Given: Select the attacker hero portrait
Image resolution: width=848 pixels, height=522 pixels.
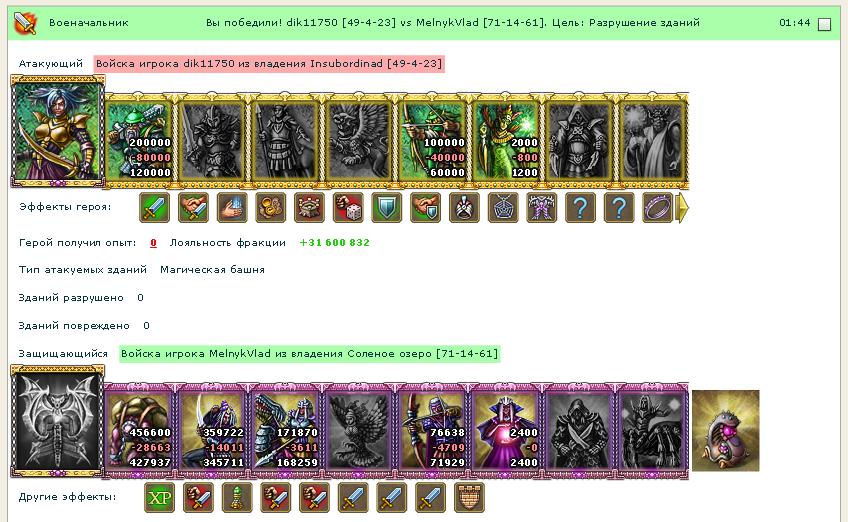Looking at the screenshot, I should [57, 132].
